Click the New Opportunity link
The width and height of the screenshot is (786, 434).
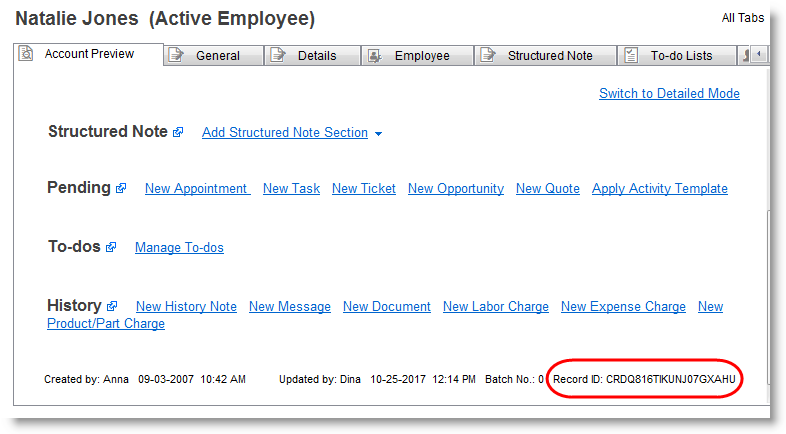(x=455, y=188)
